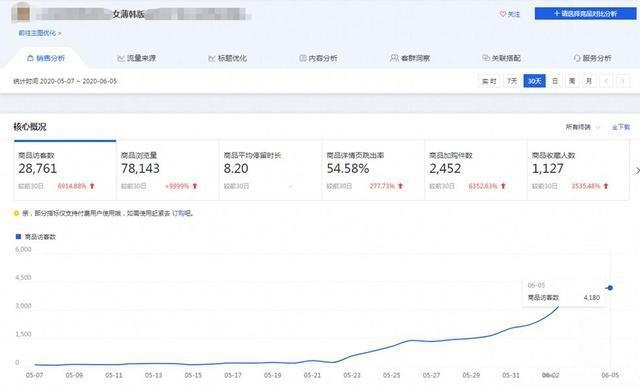640x387 pixels.
Task: Select the 商品平均停留时长 metric card
Action: coord(271,170)
